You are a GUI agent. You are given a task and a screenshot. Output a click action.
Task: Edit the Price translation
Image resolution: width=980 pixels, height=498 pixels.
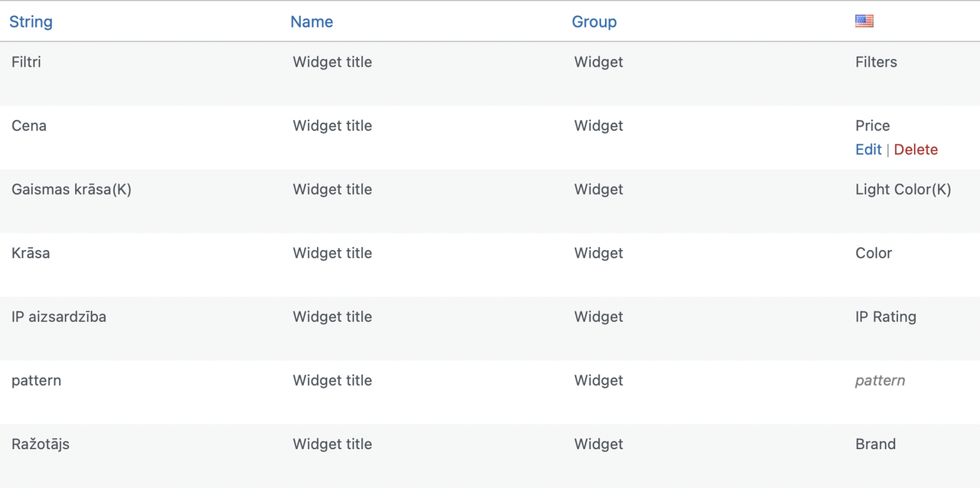(x=868, y=149)
